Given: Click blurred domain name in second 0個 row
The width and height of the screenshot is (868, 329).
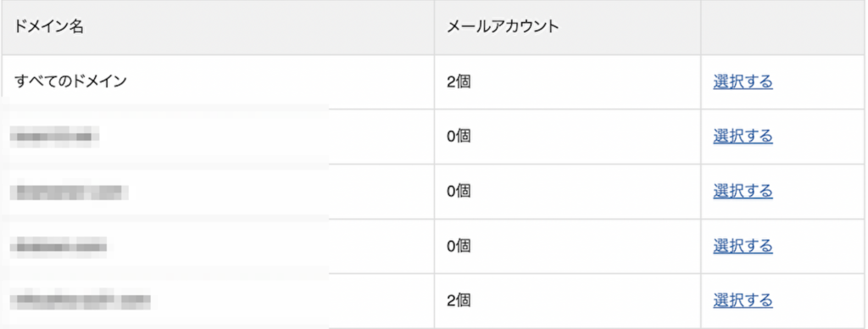Looking at the screenshot, I should coord(70,192).
